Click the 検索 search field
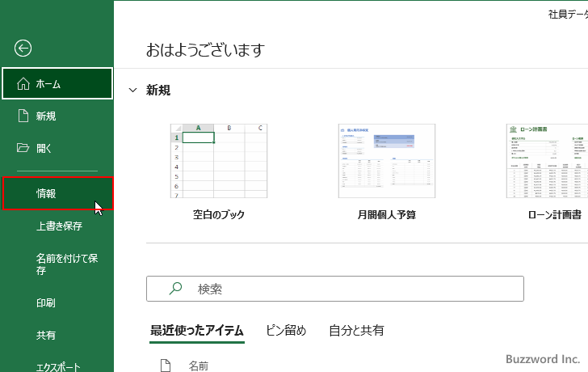The height and width of the screenshot is (372, 588). (x=335, y=289)
